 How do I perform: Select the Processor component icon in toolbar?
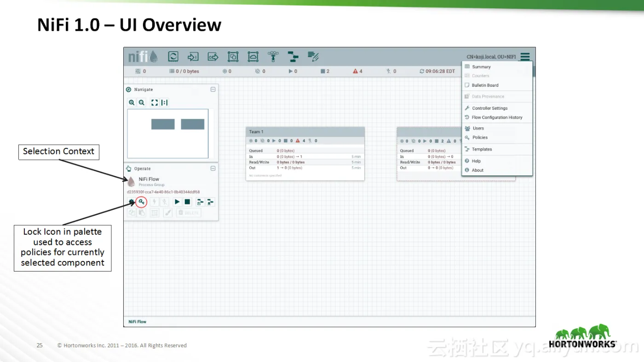click(x=173, y=57)
